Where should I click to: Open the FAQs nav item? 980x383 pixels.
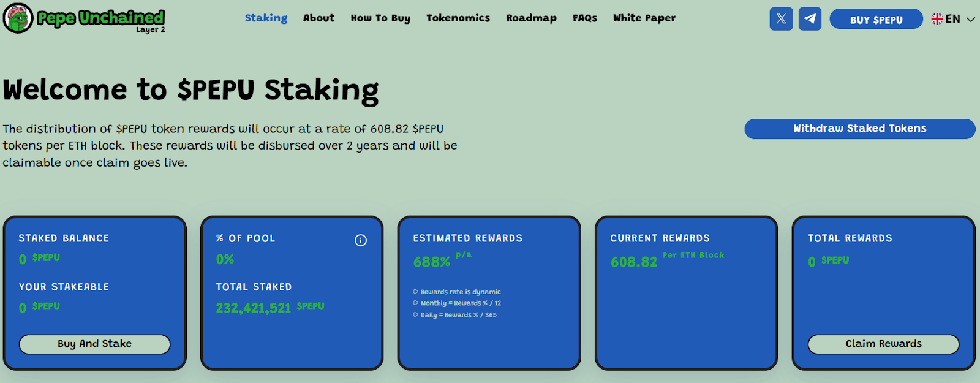pos(585,18)
